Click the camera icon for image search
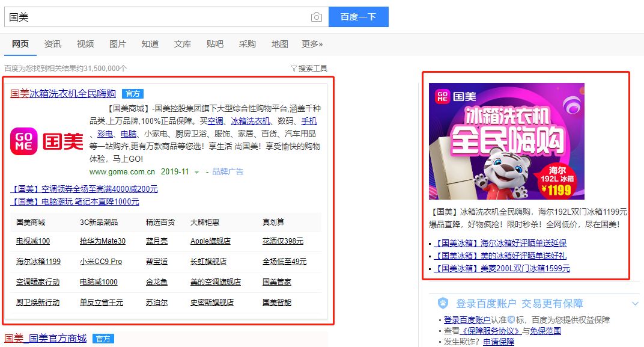Image resolution: width=644 pixels, height=347 pixels. click(x=316, y=17)
